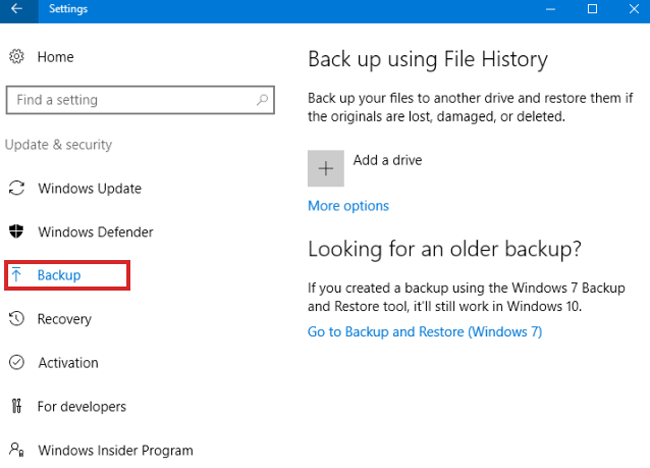Click the For developers tools icon
The image size is (650, 468).
[x=16, y=406]
